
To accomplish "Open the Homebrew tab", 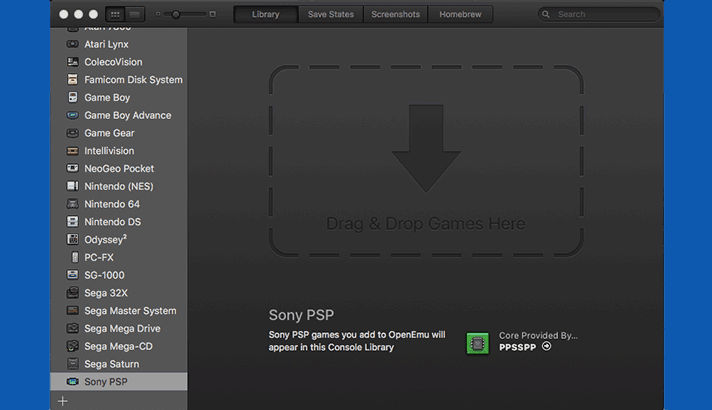I will point(460,14).
